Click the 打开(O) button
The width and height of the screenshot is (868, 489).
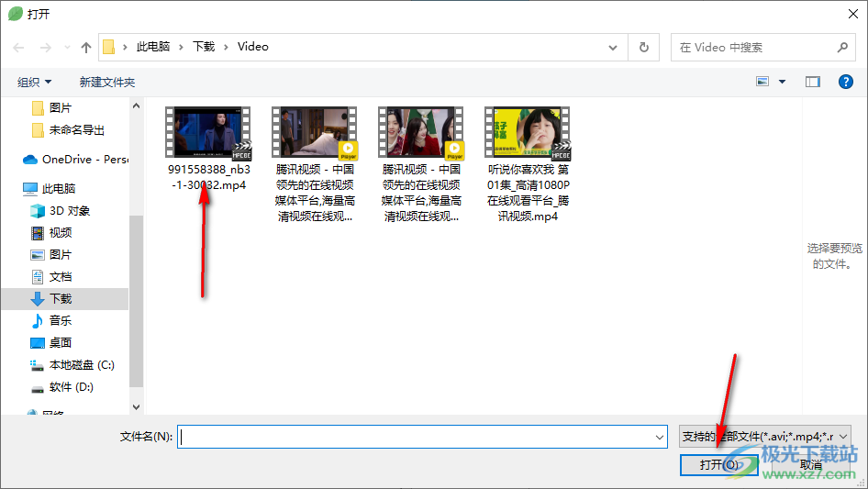718,465
